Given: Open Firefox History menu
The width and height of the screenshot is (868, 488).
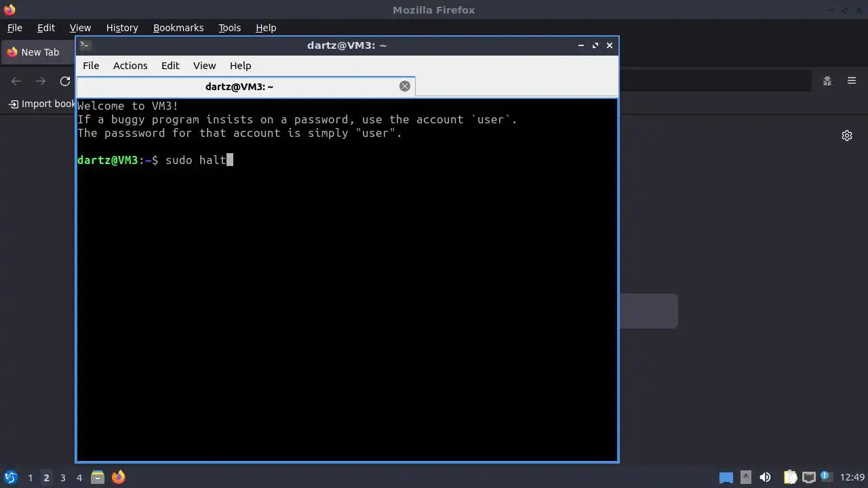Looking at the screenshot, I should click(x=122, y=28).
